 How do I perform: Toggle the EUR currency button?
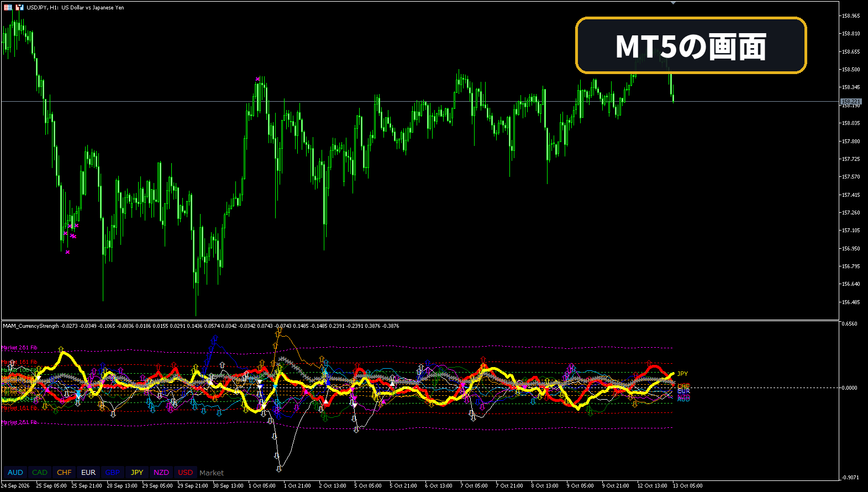point(88,473)
